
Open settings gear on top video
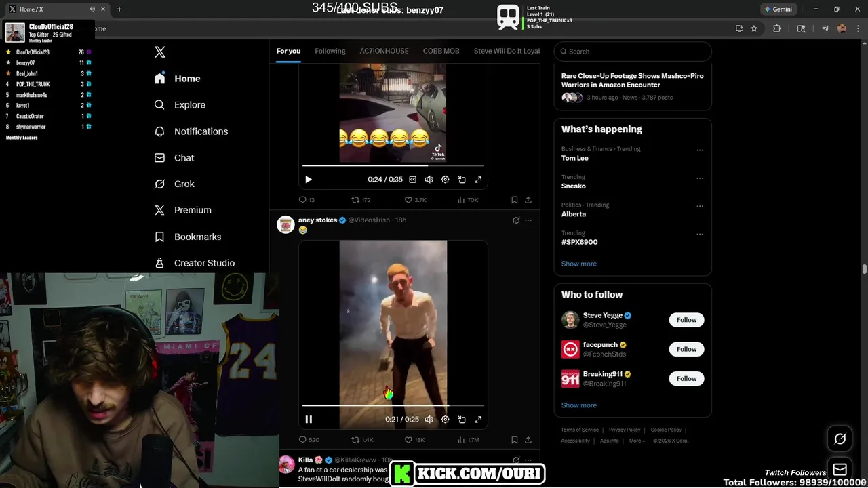[x=445, y=180]
